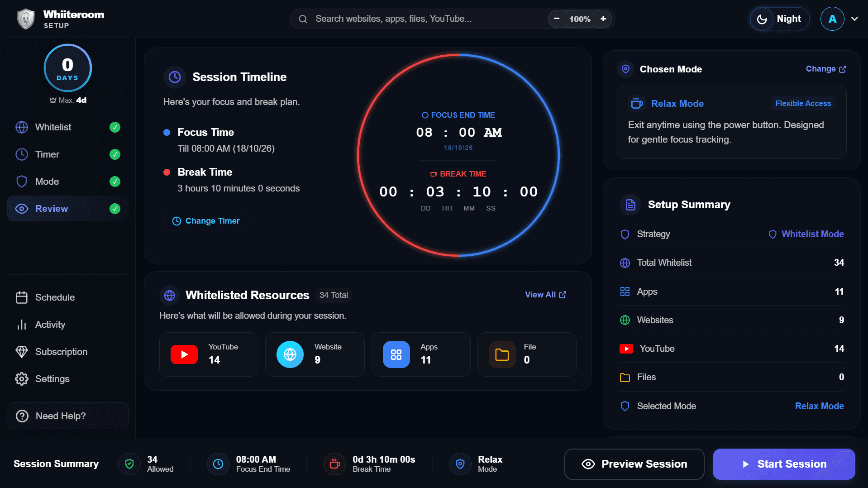
Task: Click Change link in Chosen Mode
Action: click(826, 69)
